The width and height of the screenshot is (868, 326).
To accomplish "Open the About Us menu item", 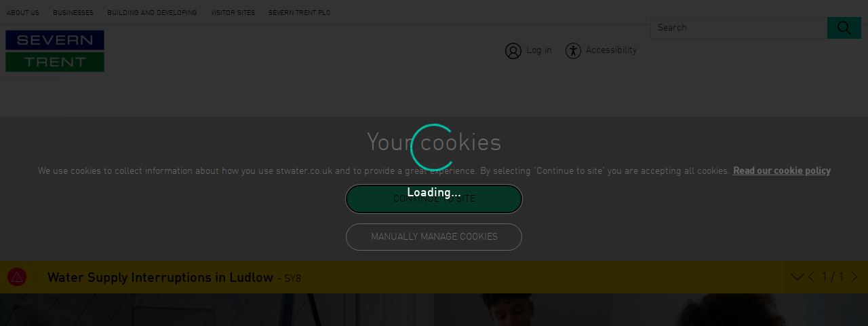I will (23, 13).
